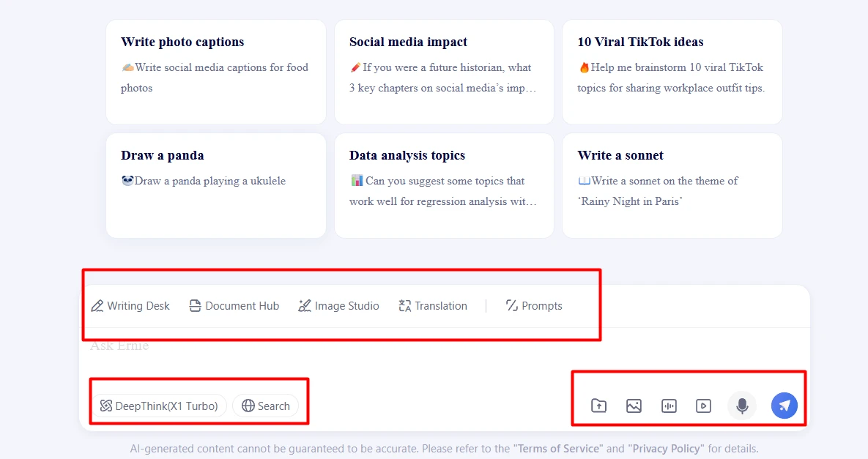
Task: Click the file upload folder icon
Action: click(598, 406)
